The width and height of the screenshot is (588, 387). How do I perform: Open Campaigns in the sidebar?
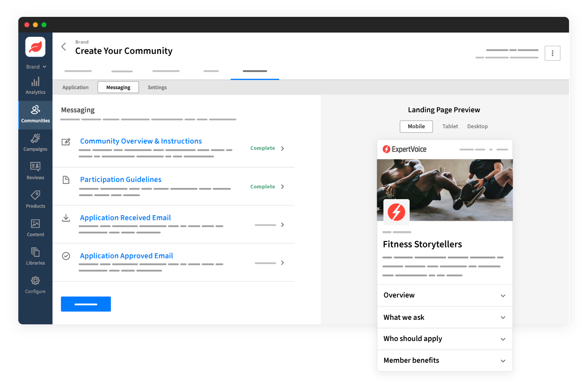click(36, 143)
